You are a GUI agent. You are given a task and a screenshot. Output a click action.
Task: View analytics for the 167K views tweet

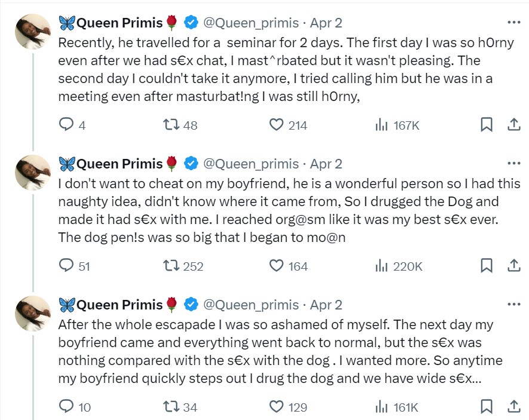tap(382, 125)
